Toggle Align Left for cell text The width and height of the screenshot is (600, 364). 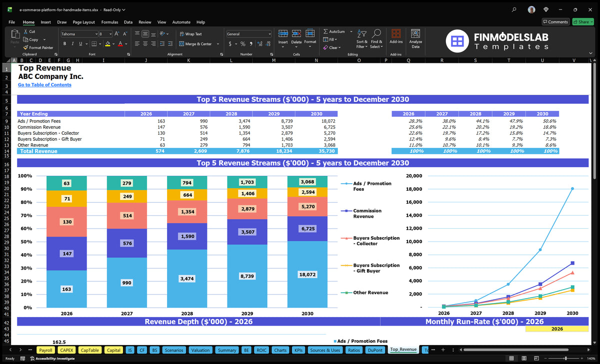(137, 44)
